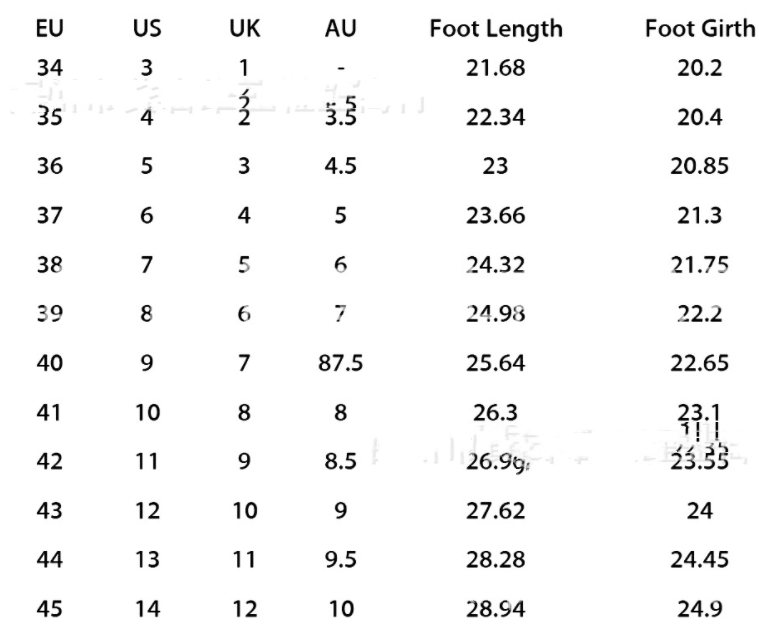Click the Foot Length column header

[496, 29]
